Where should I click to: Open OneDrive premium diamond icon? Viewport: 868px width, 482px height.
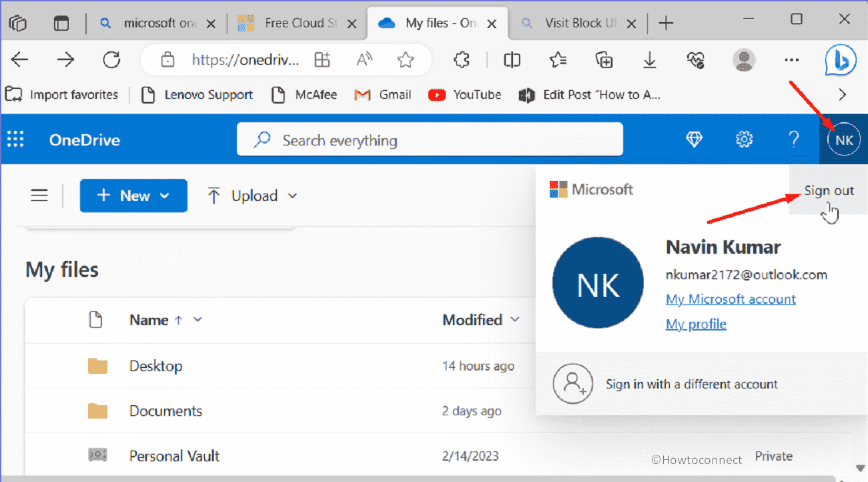pyautogui.click(x=695, y=140)
